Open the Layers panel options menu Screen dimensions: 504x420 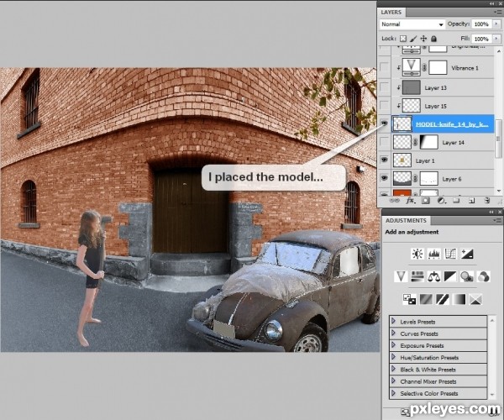pos(497,13)
